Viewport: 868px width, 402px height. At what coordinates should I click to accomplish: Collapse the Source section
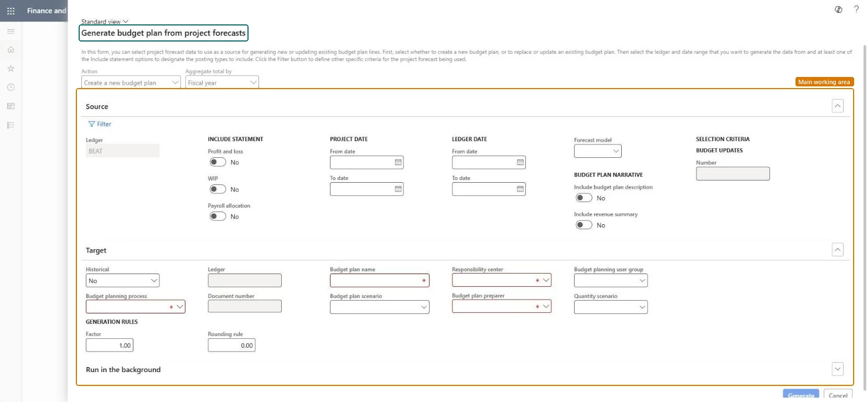(838, 106)
